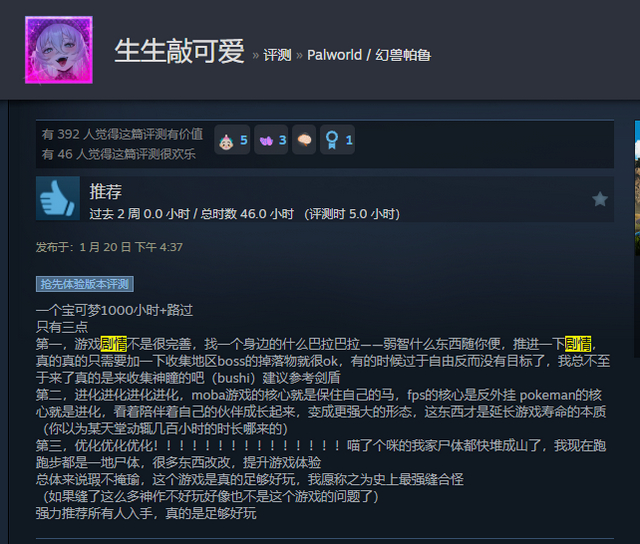Click the purple hands award icon

271,140
